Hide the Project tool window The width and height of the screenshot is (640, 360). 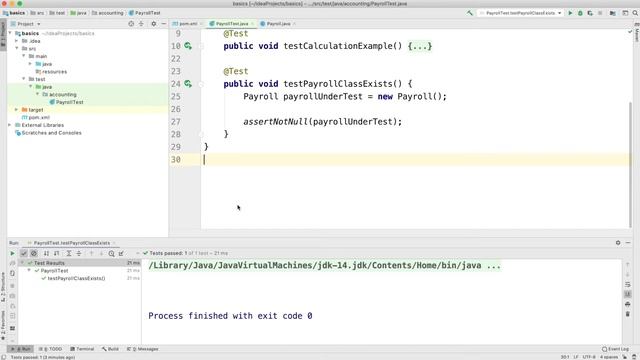coord(164,24)
